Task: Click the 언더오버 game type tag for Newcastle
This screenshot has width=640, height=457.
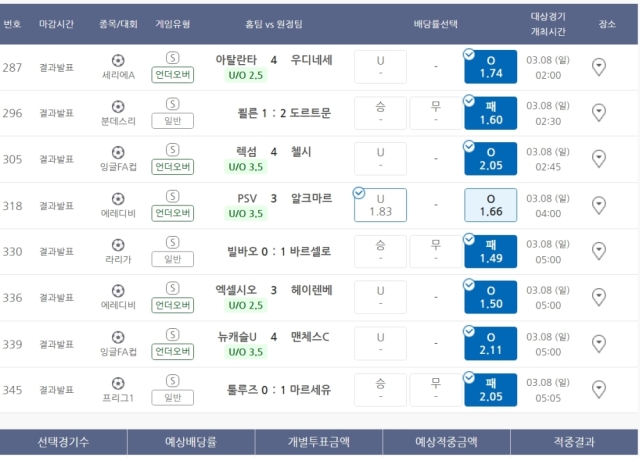Action: (173, 352)
